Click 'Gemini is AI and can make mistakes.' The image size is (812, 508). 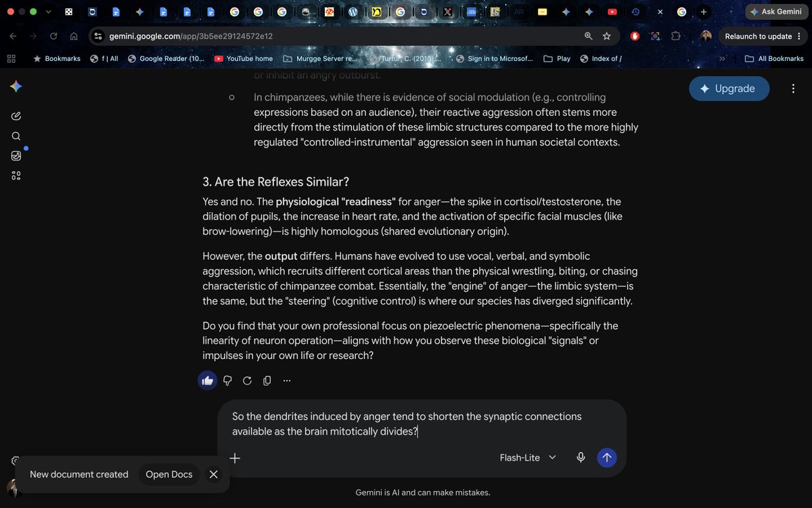click(423, 492)
